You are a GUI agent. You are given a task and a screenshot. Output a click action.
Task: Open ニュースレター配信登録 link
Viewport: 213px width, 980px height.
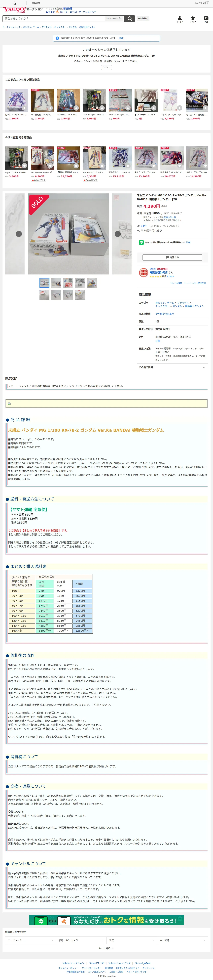point(195,283)
